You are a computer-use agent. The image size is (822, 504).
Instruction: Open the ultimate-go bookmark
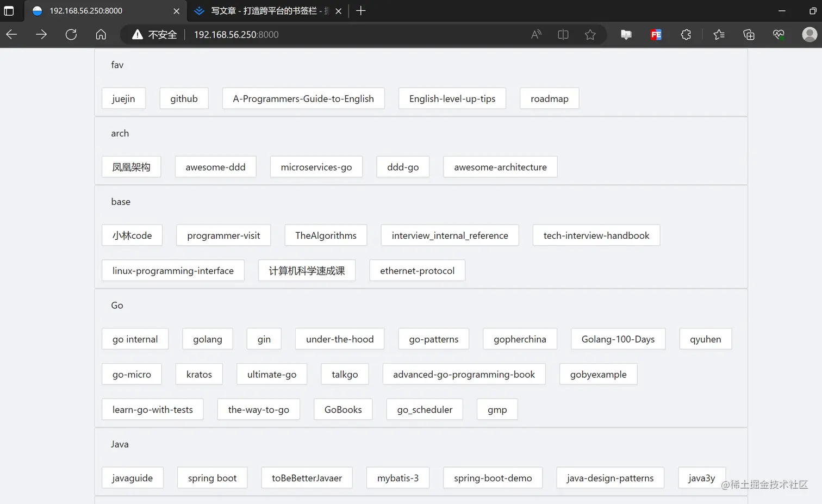coord(272,375)
